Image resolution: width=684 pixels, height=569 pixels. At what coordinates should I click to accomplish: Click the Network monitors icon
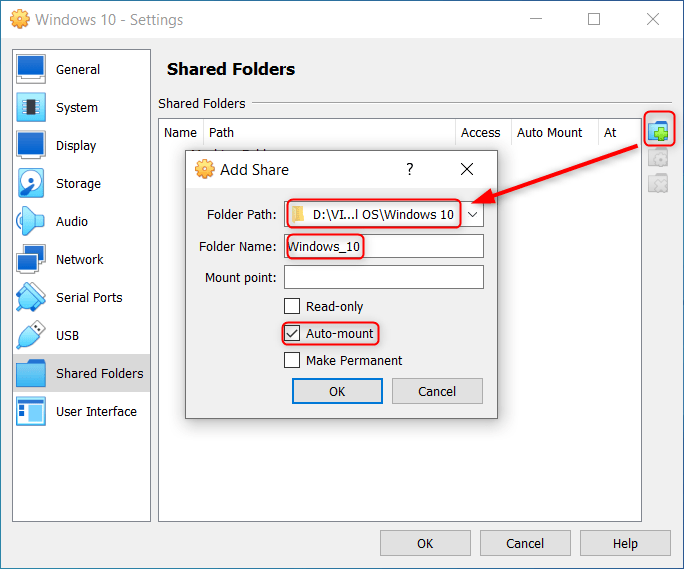click(x=31, y=259)
